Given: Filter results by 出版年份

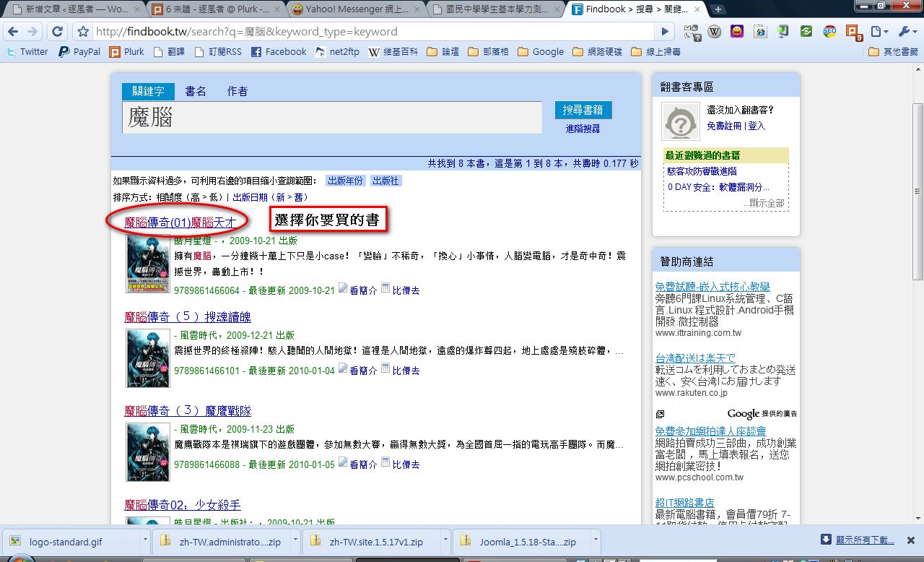Looking at the screenshot, I should (x=346, y=181).
